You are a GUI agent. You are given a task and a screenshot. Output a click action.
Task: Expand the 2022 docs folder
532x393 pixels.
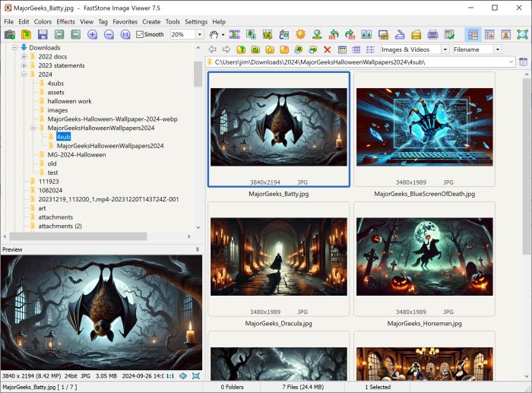(24, 56)
